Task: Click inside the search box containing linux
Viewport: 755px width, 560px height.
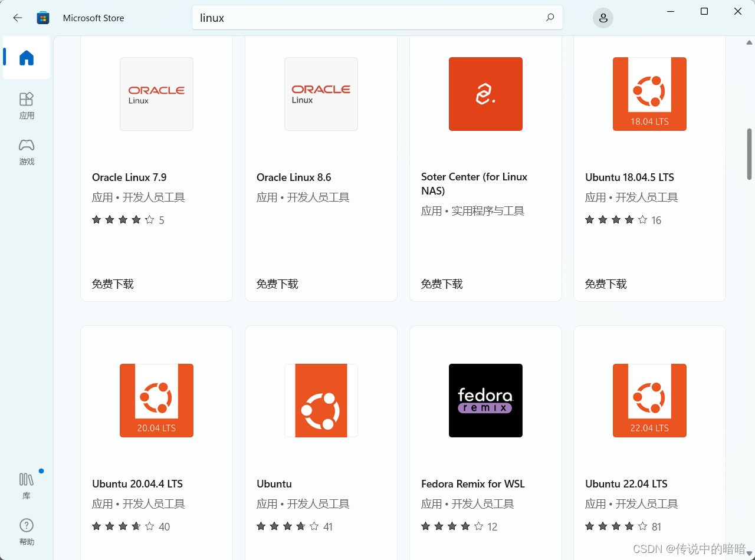Action: [x=377, y=18]
